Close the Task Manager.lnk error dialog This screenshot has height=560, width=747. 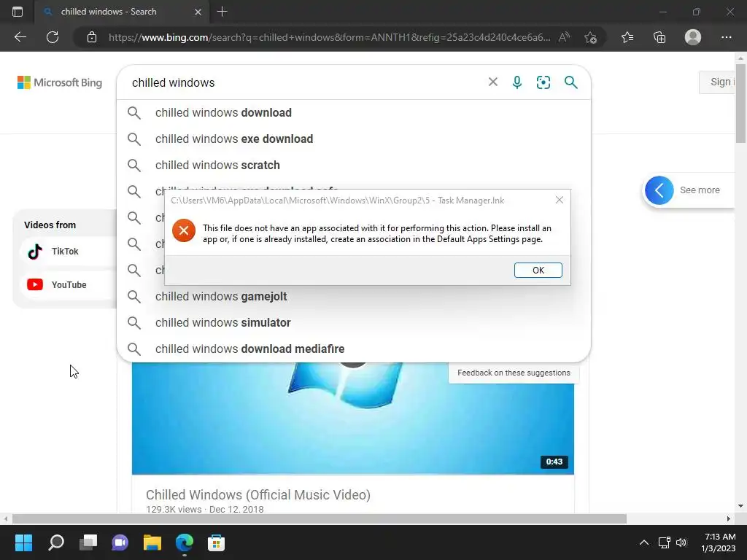560,200
